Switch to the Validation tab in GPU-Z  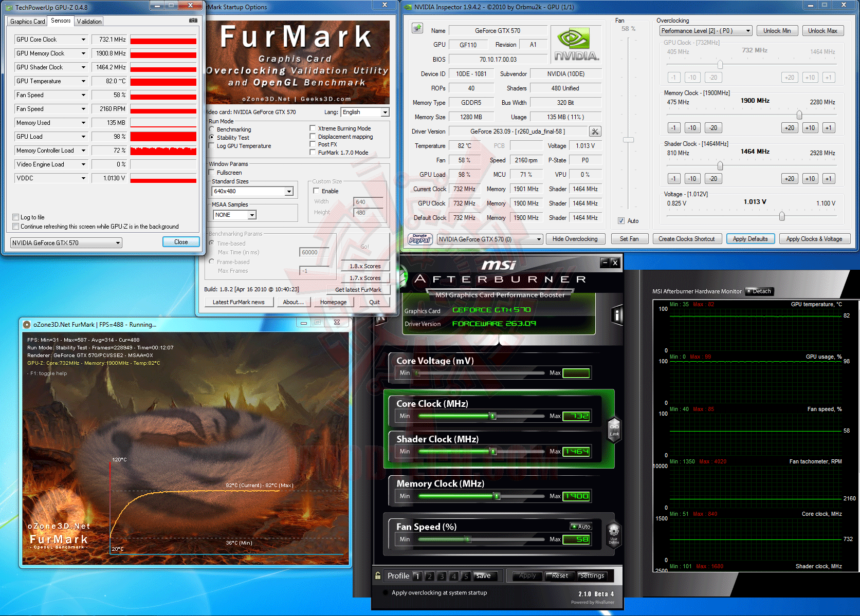pos(89,22)
